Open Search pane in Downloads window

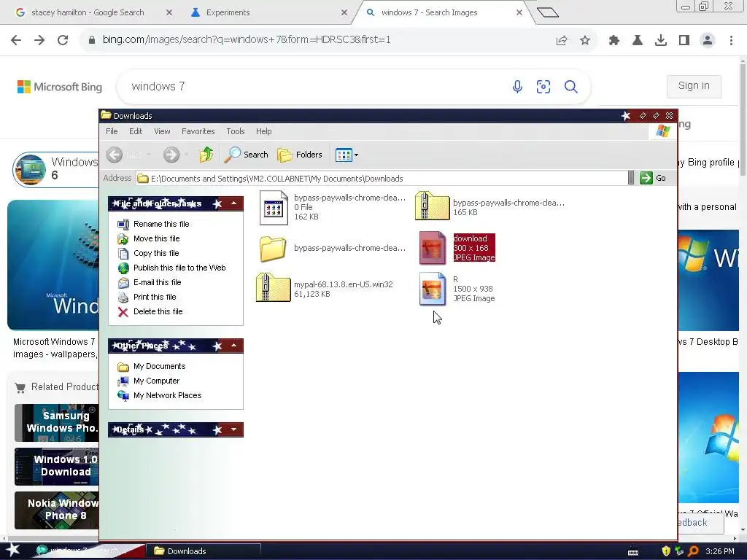click(x=247, y=155)
